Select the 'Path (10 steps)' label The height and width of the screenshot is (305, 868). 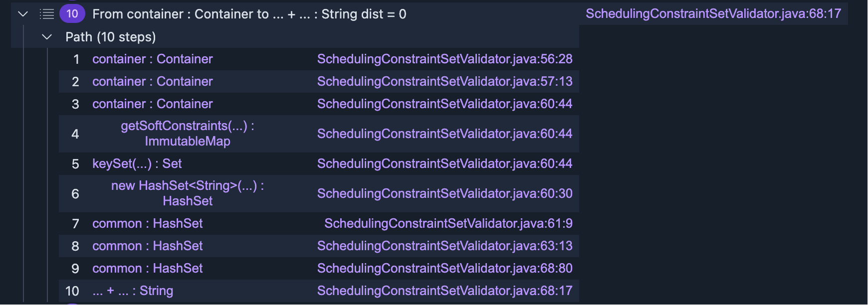pos(110,37)
